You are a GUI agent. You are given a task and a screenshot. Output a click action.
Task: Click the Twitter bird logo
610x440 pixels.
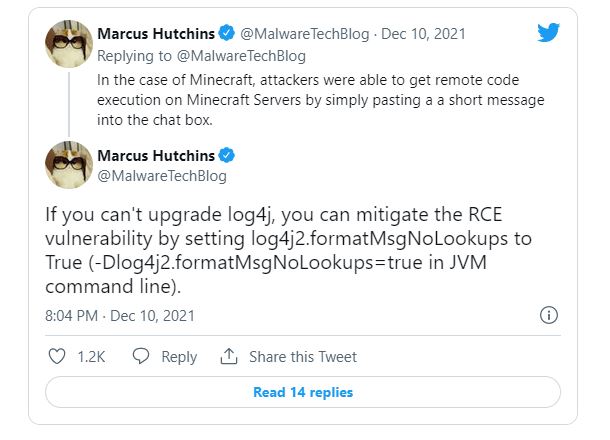pos(549,32)
